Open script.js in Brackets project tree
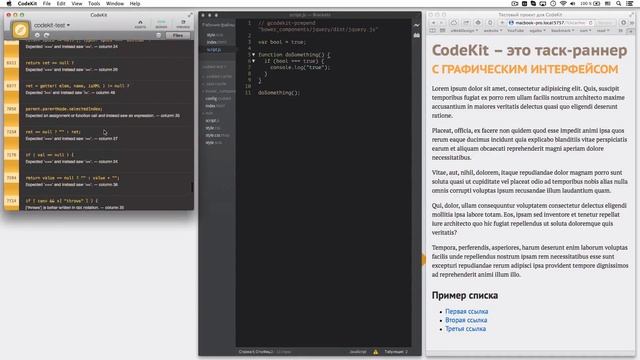 tap(212, 120)
